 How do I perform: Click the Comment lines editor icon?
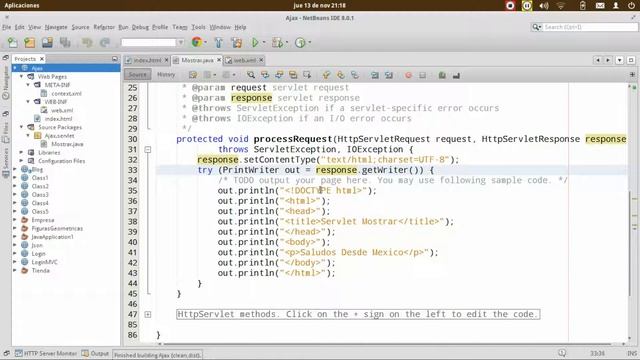coord(442,75)
